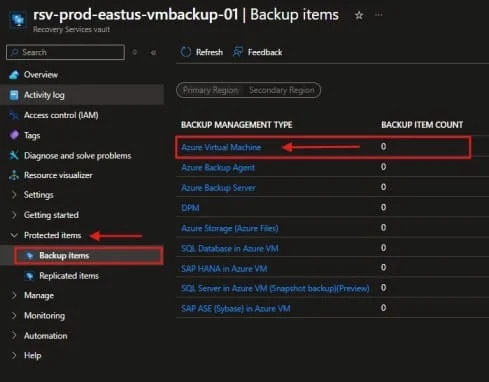Click the Recovery Services vault icon in header
The height and width of the screenshot is (382, 489).
click(17, 20)
